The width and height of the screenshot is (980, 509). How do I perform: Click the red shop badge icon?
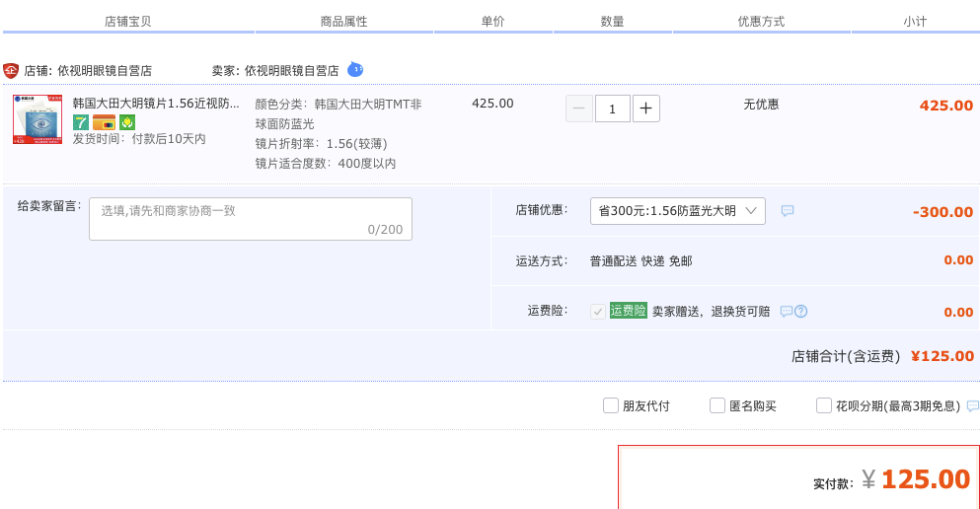pyautogui.click(x=11, y=71)
